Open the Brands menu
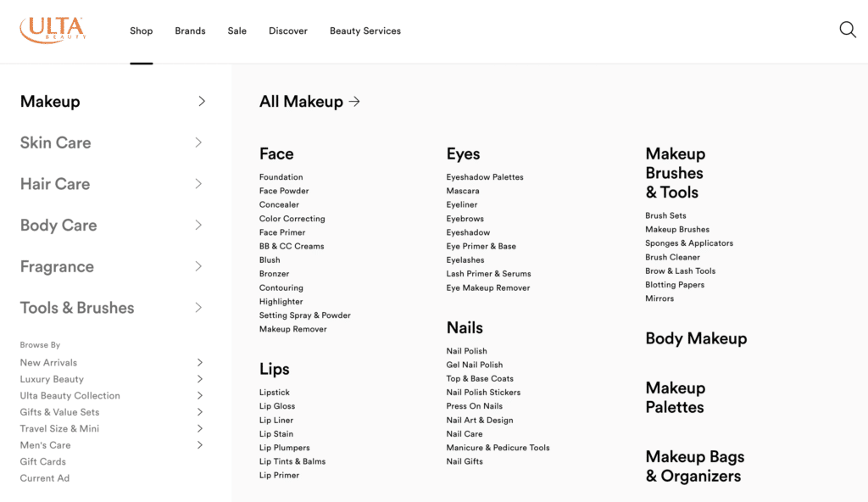This screenshot has height=502, width=868. (190, 31)
